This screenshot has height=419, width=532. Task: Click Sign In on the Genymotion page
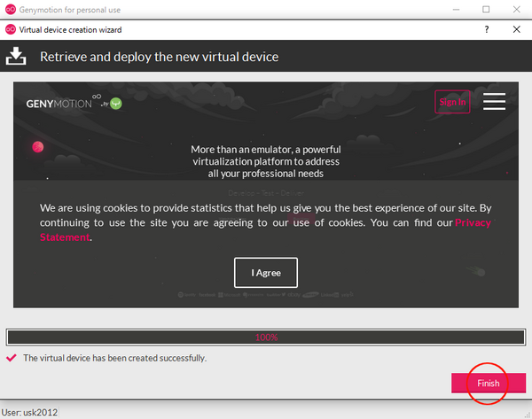452,102
